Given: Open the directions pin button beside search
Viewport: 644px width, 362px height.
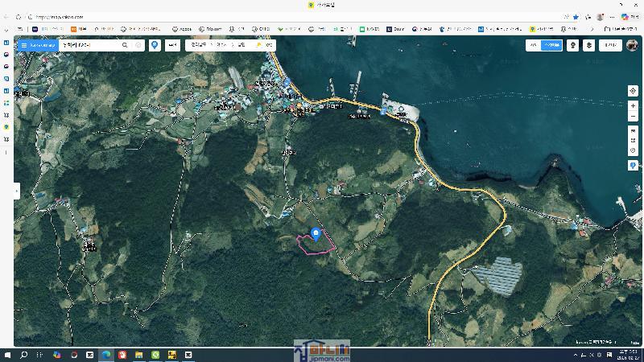Looking at the screenshot, I should point(155,46).
